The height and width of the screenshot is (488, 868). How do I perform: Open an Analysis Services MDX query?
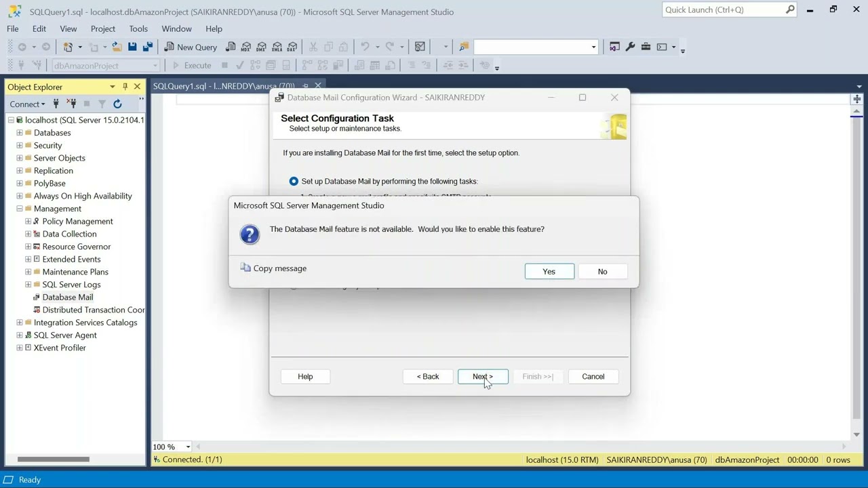[246, 47]
